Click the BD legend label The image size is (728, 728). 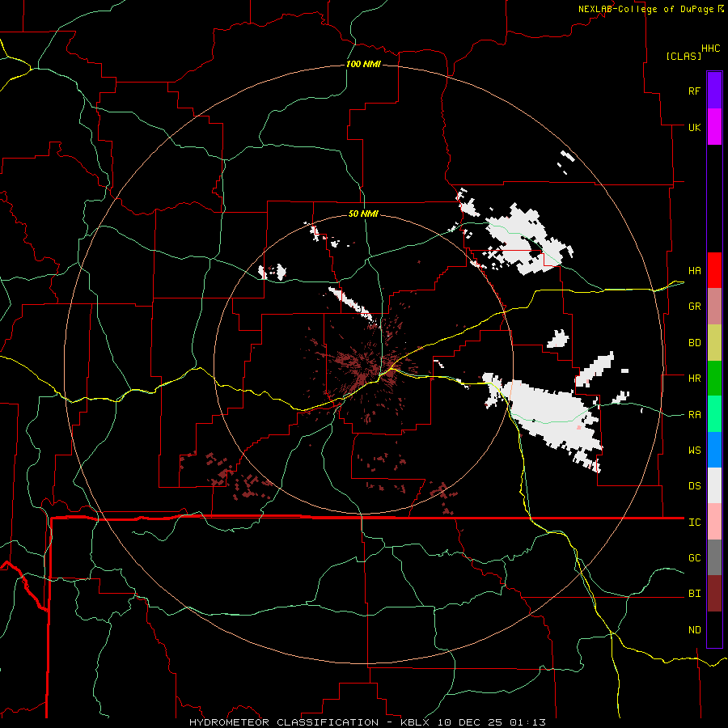point(694,343)
